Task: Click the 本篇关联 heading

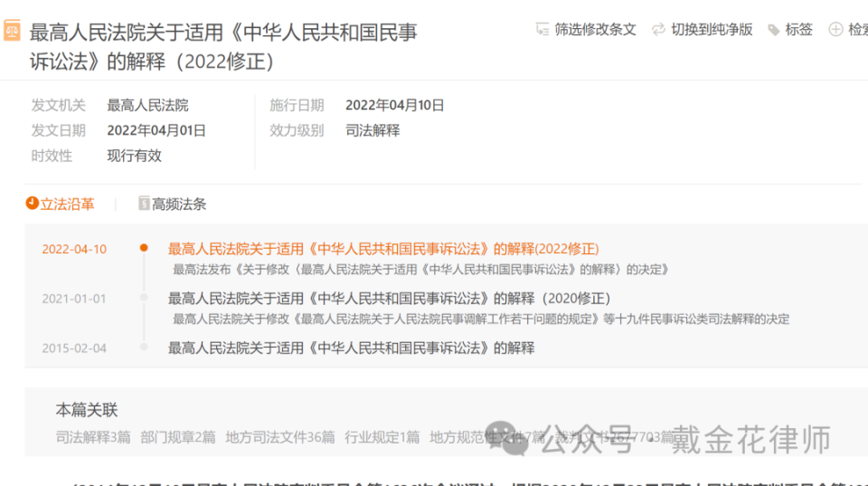Action: point(87,410)
